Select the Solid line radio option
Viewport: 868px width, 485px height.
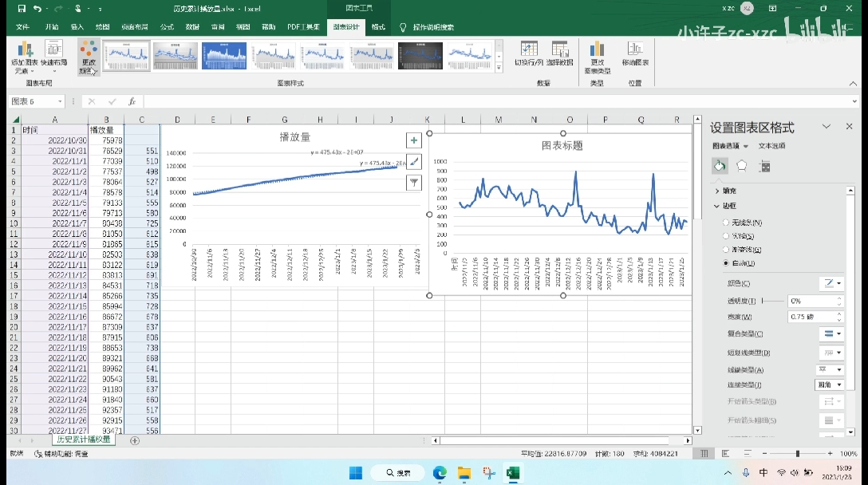pos(726,236)
